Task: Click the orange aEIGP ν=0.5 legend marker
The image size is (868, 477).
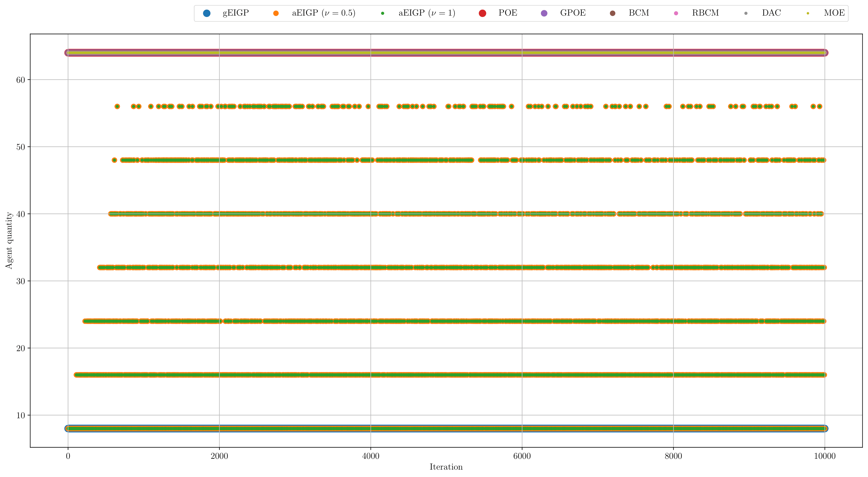Action: (x=276, y=13)
